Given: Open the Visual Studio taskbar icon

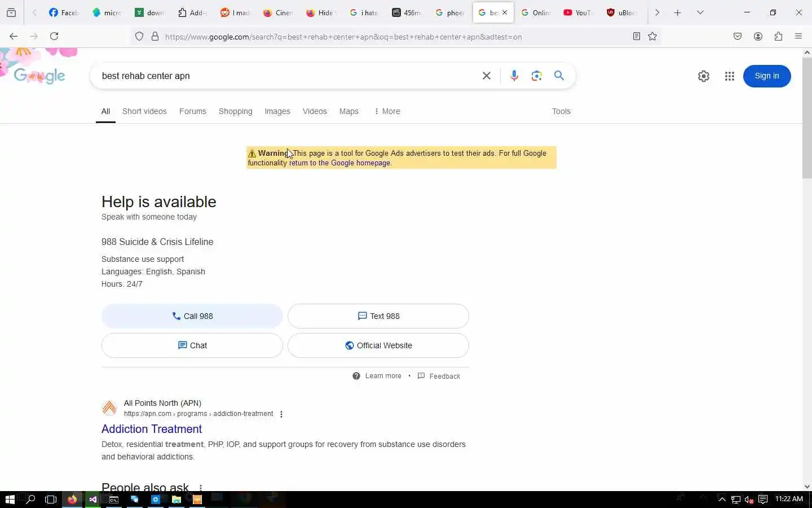Looking at the screenshot, I should coord(93,499).
